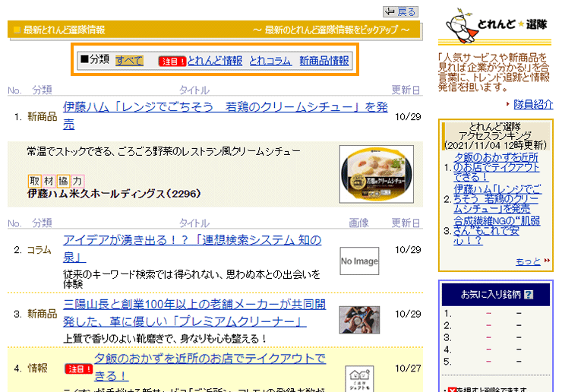
Task: Click the 常温でストックできる stew description text
Action: 163,151
